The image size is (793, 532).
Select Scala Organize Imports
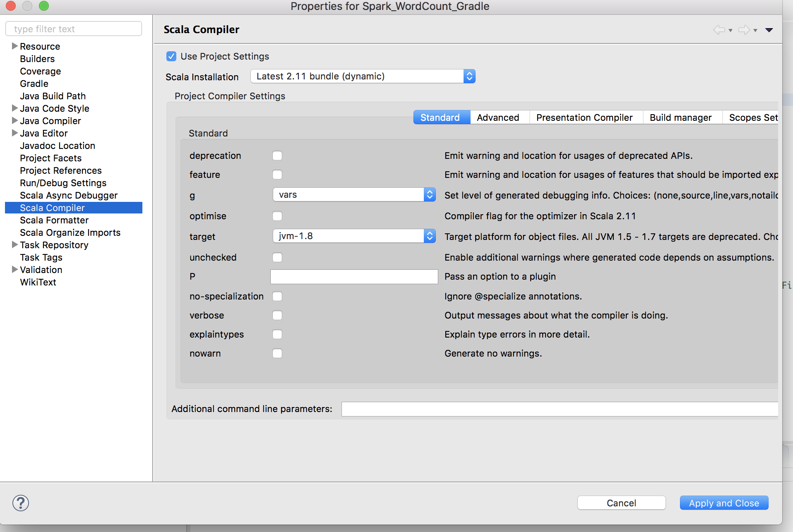click(70, 232)
